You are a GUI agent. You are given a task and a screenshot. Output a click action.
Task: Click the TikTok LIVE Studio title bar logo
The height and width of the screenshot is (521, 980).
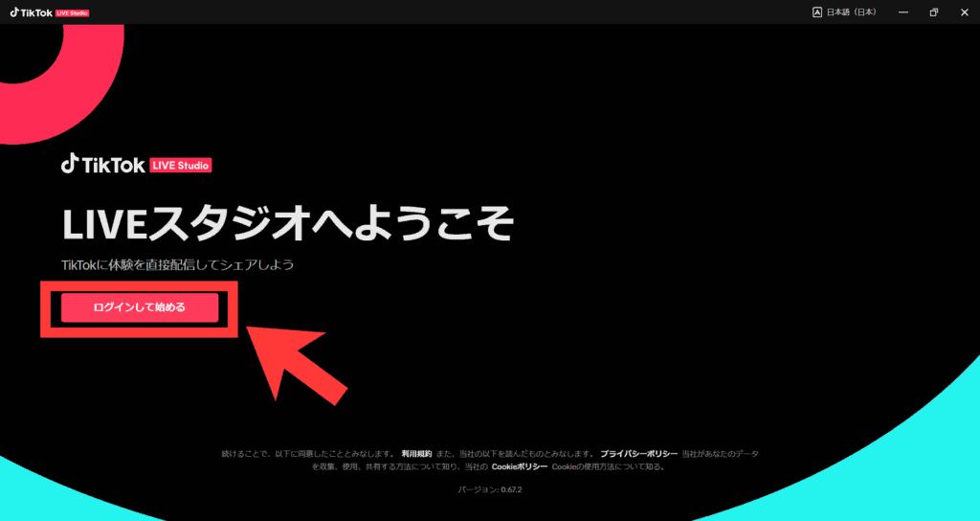click(50, 11)
